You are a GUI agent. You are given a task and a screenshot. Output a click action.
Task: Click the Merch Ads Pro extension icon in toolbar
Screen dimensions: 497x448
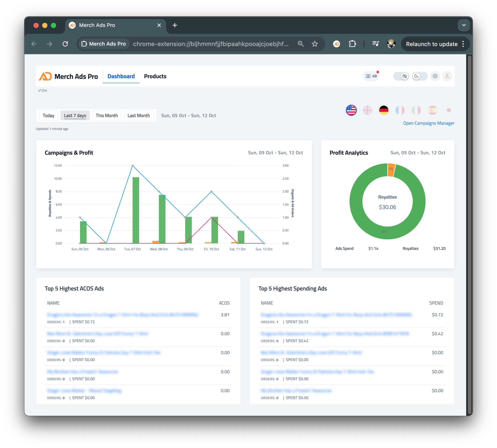(336, 44)
